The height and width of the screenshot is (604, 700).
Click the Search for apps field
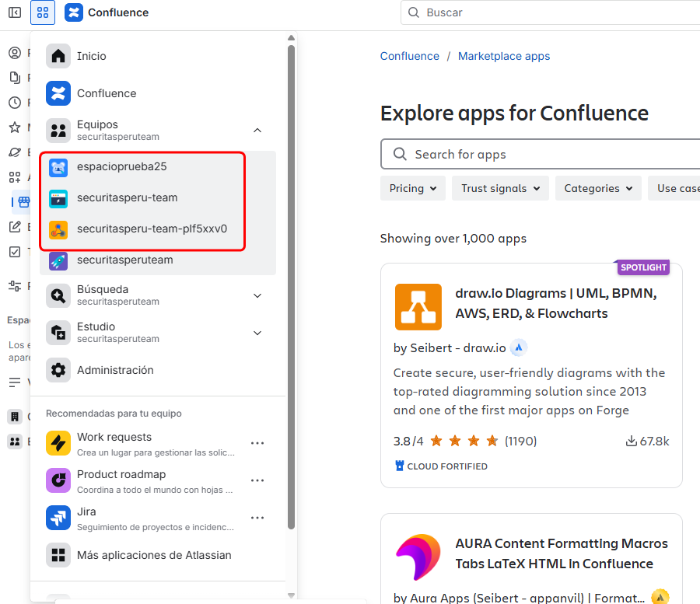click(541, 155)
